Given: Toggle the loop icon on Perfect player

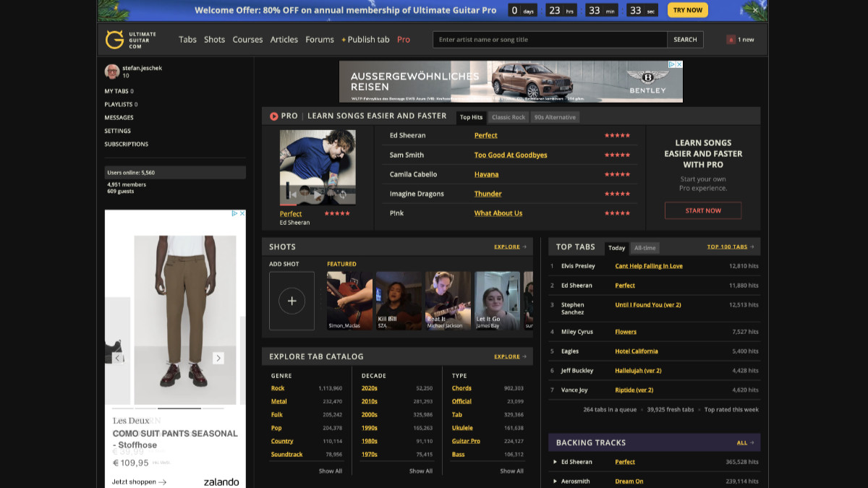Looking at the screenshot, I should [343, 194].
